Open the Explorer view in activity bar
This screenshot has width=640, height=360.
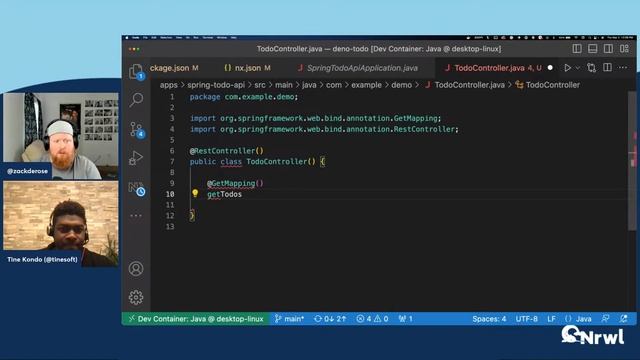pos(136,71)
